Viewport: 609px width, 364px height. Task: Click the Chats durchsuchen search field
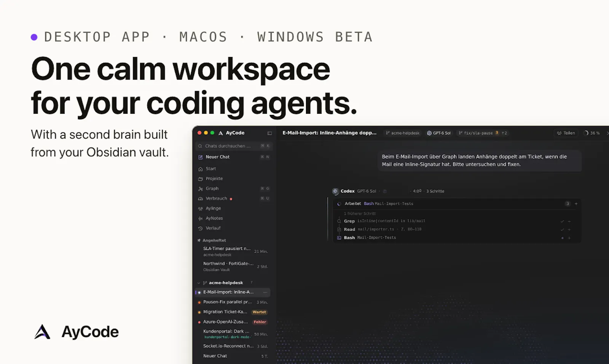[234, 146]
